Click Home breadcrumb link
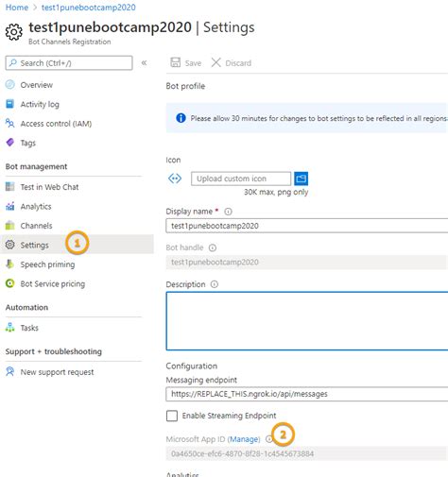 17,8
